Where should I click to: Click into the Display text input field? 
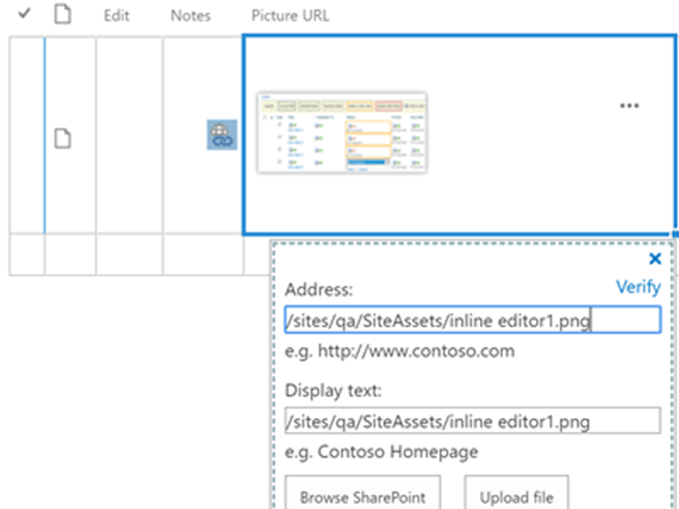point(473,420)
